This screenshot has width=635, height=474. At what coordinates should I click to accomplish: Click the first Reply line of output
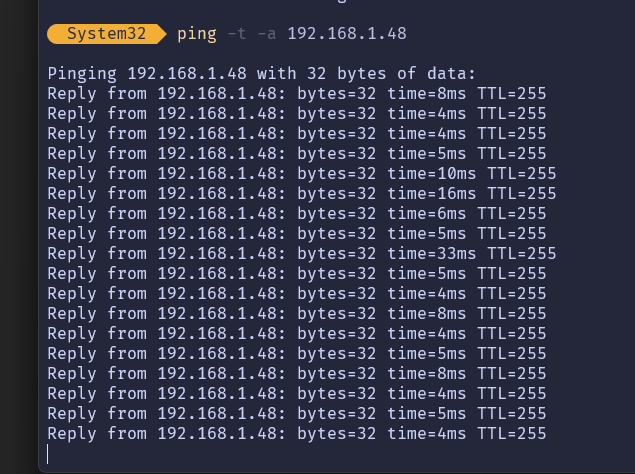point(296,94)
